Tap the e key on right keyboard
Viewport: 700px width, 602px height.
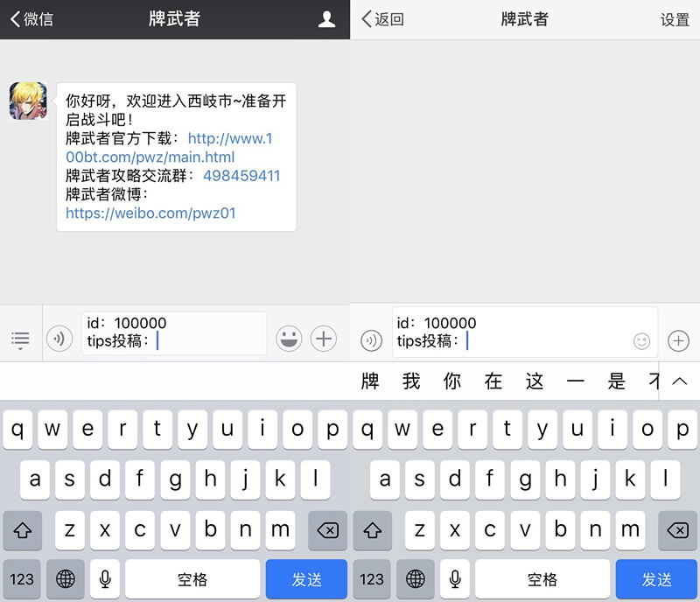tap(437, 430)
